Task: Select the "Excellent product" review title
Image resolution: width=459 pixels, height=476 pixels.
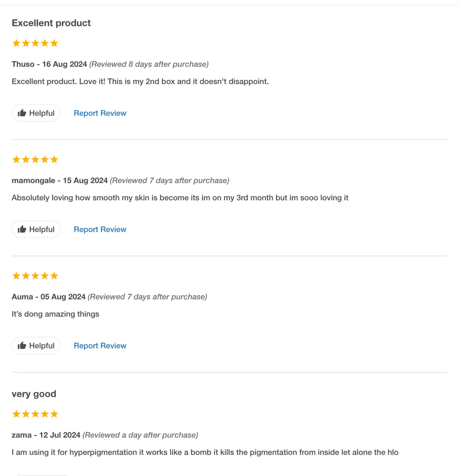Action: click(x=51, y=23)
